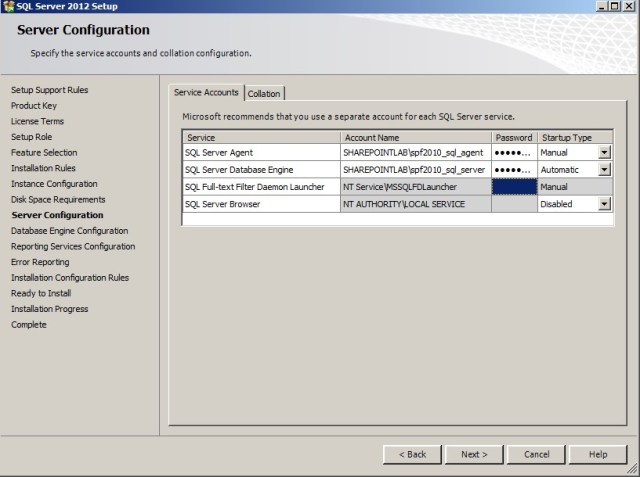The image size is (640, 477).
Task: Cancel the SQL Server setup
Action: click(536, 455)
